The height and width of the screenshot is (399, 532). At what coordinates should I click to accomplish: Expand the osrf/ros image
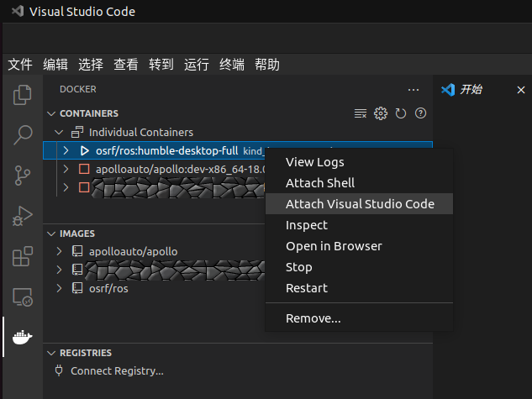(x=59, y=288)
